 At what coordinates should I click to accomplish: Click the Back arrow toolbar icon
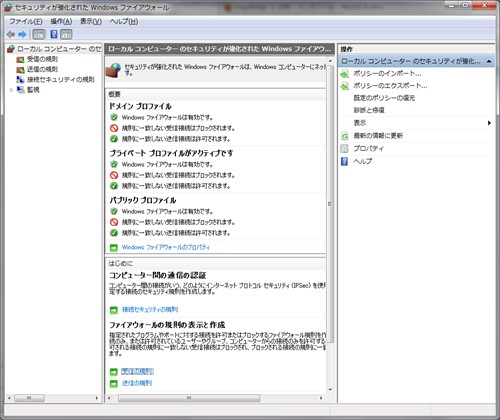pos(11,34)
